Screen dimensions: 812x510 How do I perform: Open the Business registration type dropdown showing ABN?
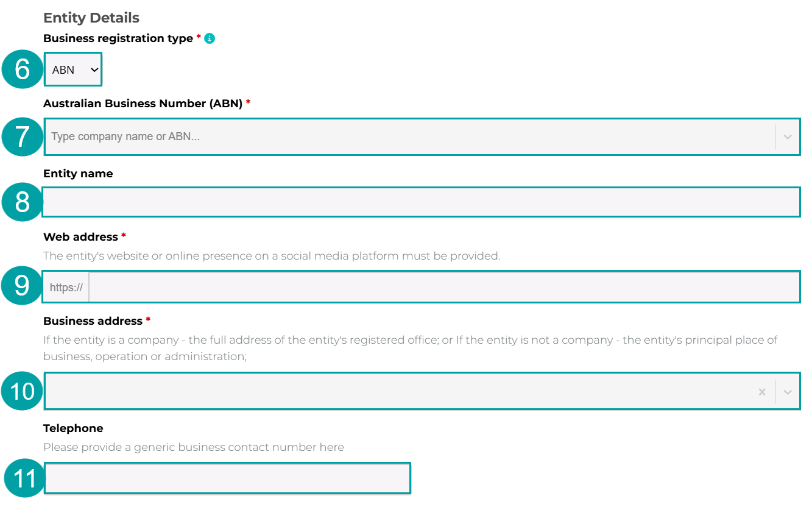click(72, 69)
